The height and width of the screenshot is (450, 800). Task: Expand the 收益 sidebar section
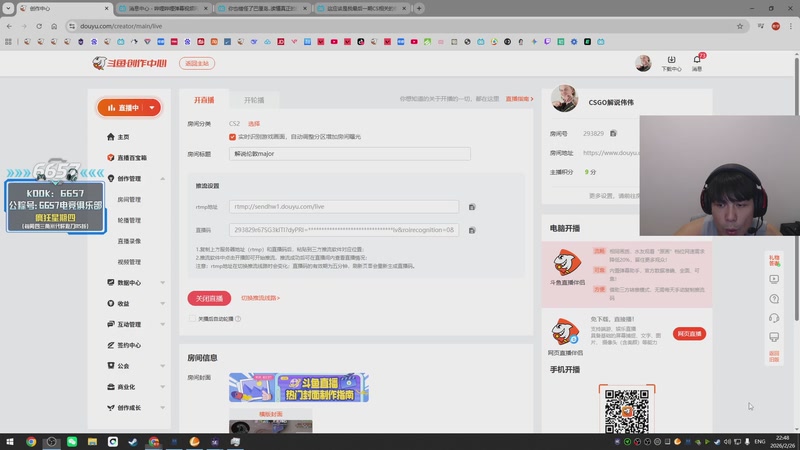click(x=162, y=304)
